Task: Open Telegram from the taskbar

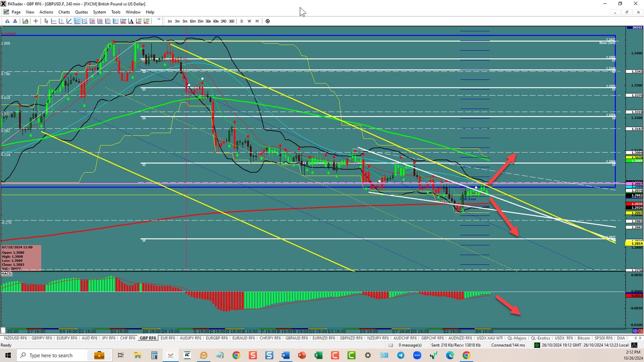Action: point(401,355)
